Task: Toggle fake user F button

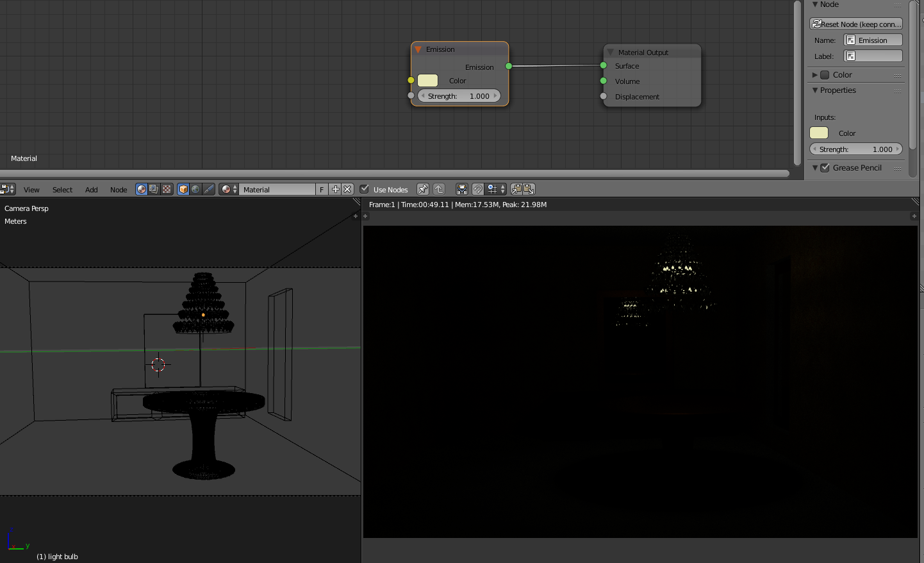Action: coord(322,189)
